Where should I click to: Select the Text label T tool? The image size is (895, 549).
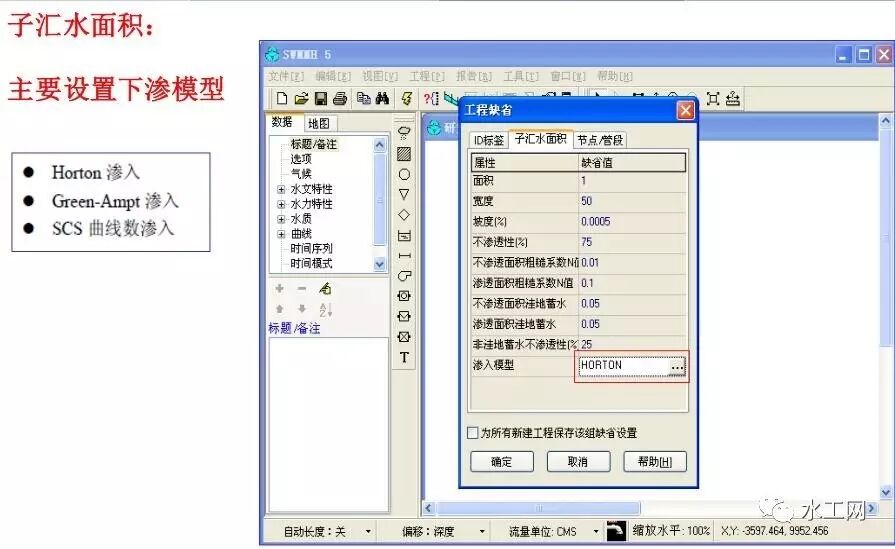click(404, 357)
